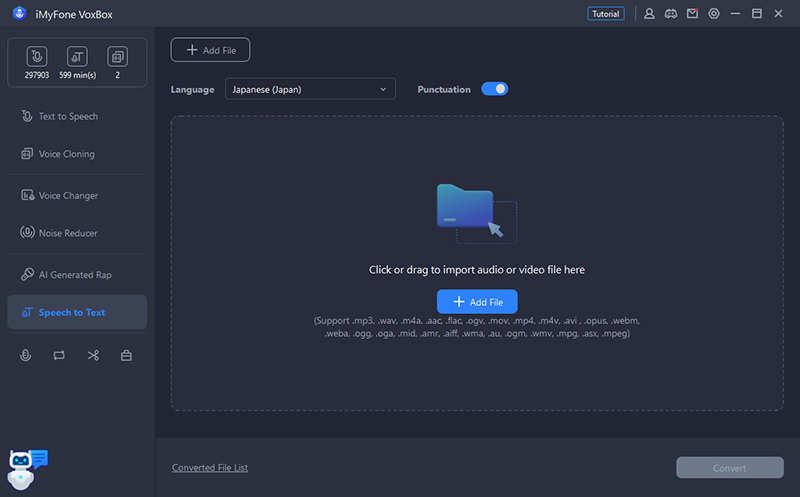This screenshot has width=800, height=497.
Task: Minimize the VoxBox window
Action: 735,14
